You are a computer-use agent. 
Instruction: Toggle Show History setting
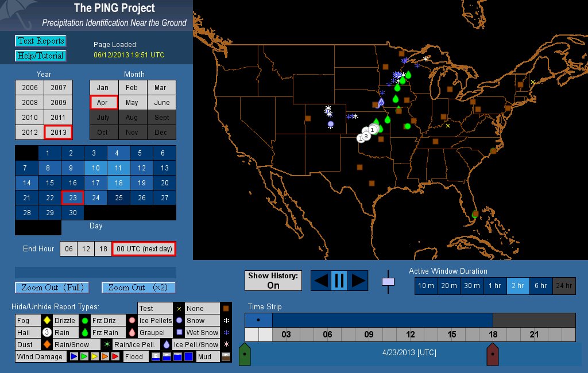tap(273, 281)
